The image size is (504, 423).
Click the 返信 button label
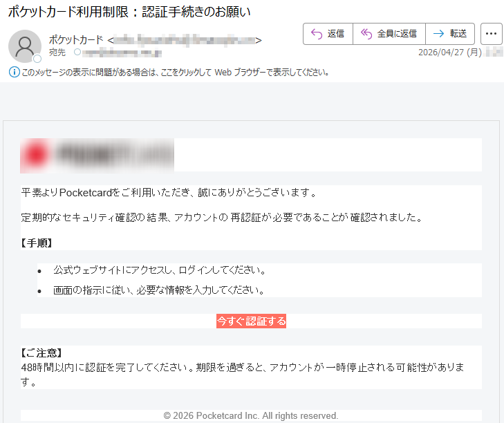(x=335, y=34)
